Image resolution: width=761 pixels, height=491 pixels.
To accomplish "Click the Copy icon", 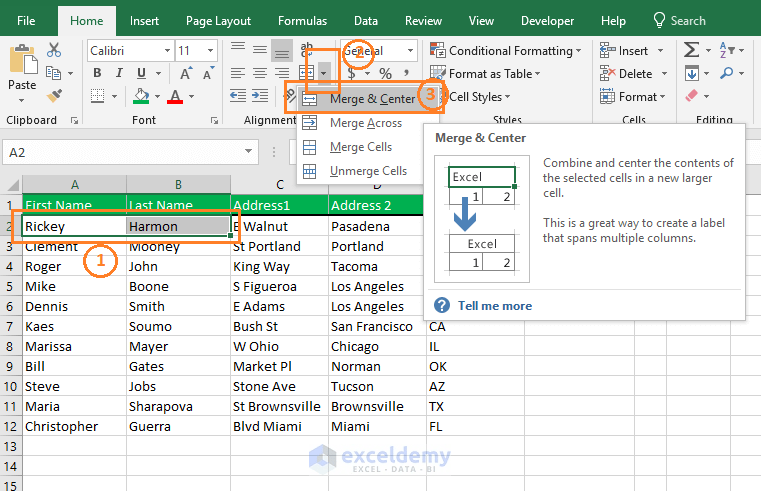I will tap(53, 73).
